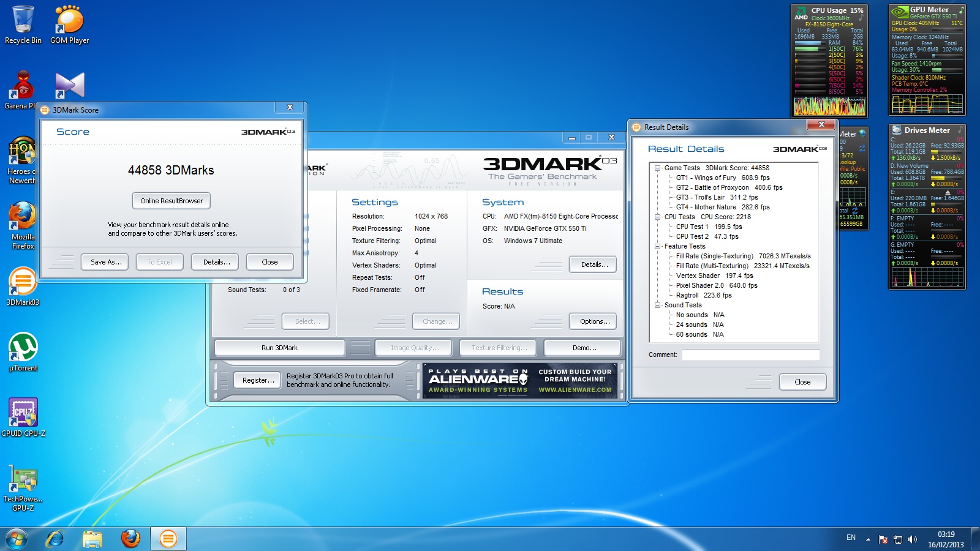Click the music note in GPU Meter gadget
Image resolution: width=980 pixels, height=551 pixels.
pyautogui.click(x=961, y=10)
